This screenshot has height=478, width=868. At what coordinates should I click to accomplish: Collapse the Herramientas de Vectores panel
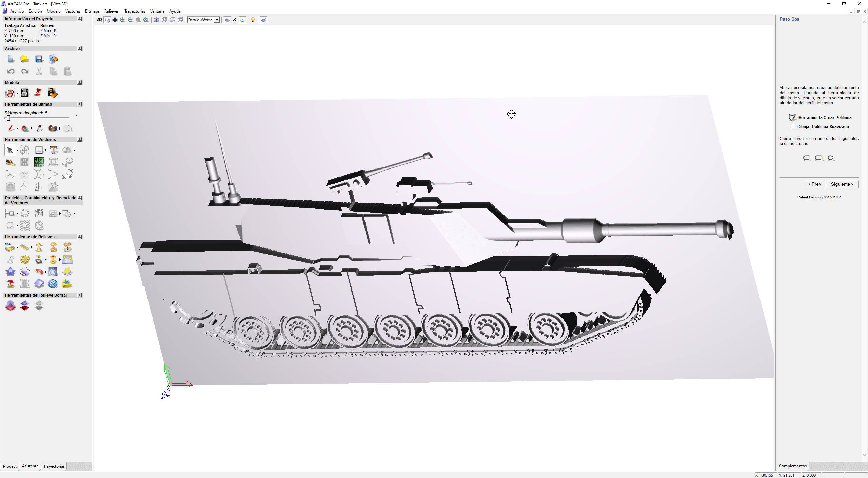(x=80, y=139)
